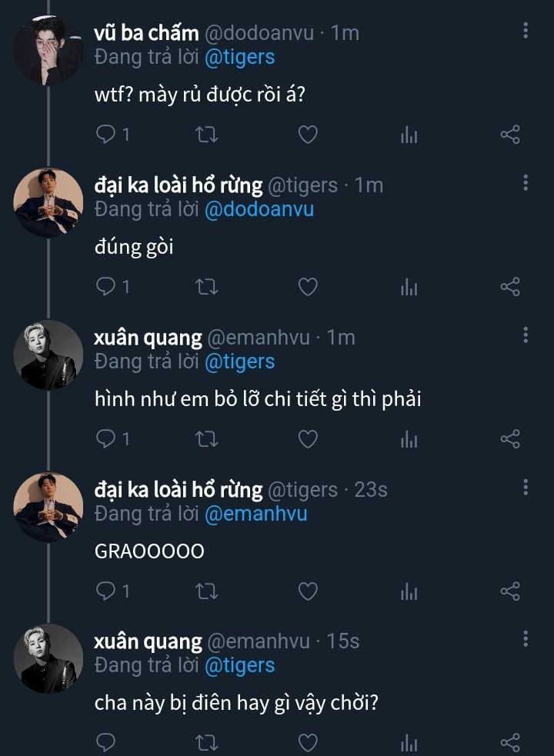Open the @emanhvu mention link
The width and height of the screenshot is (554, 756).
pyautogui.click(x=255, y=514)
